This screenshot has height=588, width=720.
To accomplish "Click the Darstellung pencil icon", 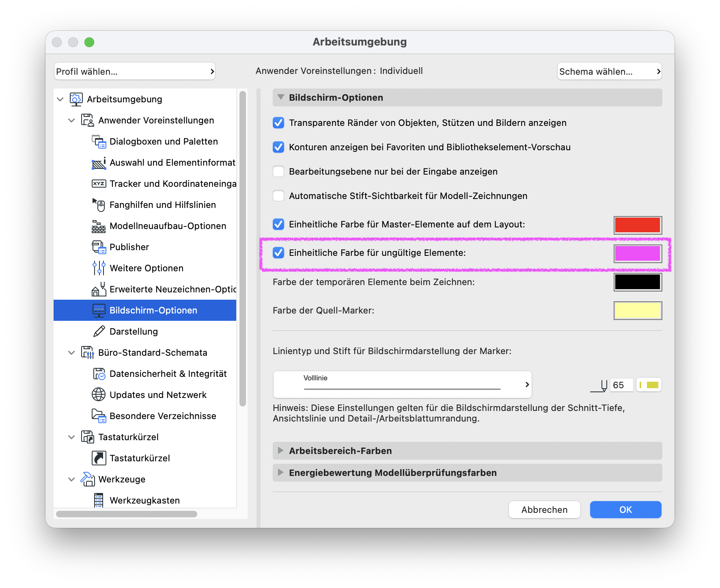I will pyautogui.click(x=99, y=331).
